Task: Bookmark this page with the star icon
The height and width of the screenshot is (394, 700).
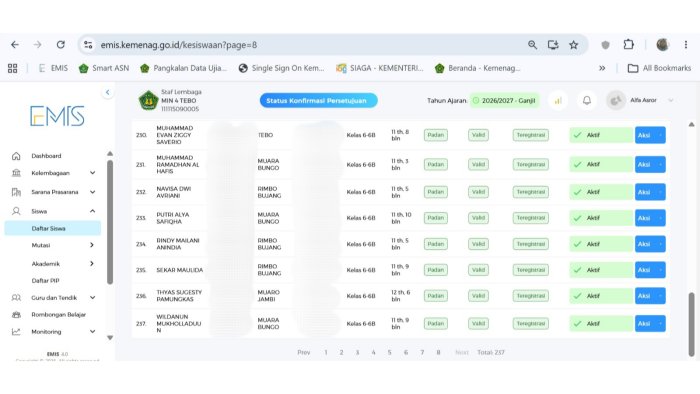Action: point(574,45)
